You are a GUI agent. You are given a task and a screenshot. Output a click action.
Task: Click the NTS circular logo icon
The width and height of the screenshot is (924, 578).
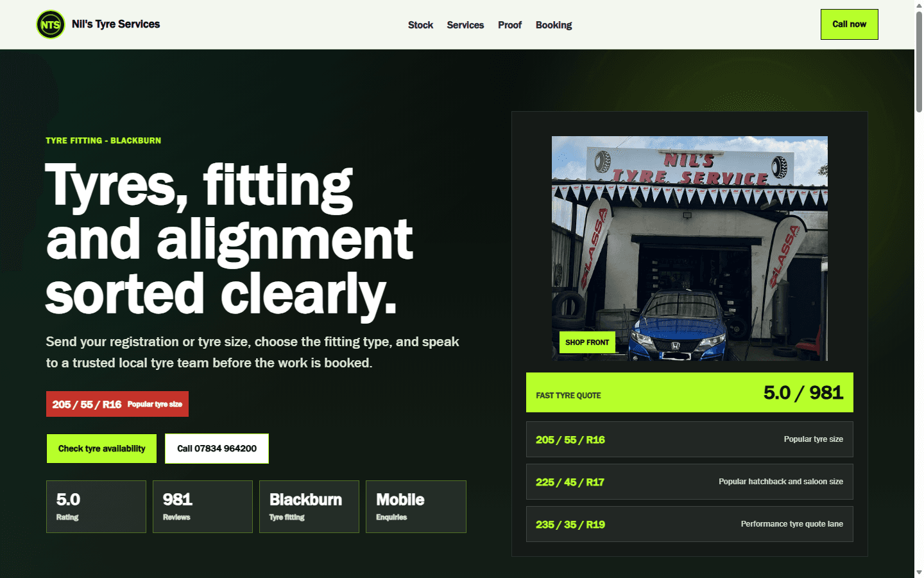pyautogui.click(x=51, y=24)
